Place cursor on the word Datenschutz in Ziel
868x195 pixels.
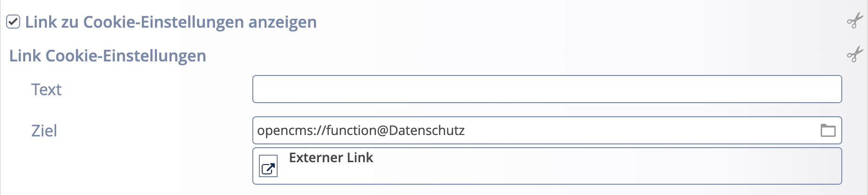coord(427,130)
